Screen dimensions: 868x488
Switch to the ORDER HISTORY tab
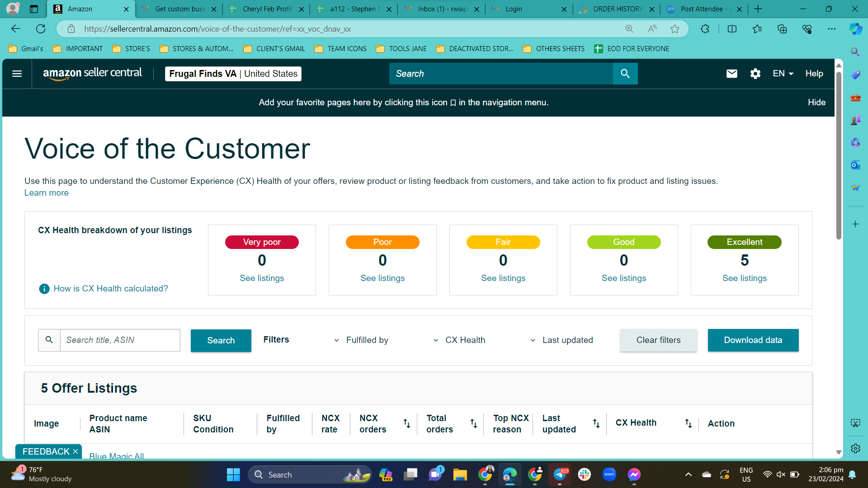[617, 9]
